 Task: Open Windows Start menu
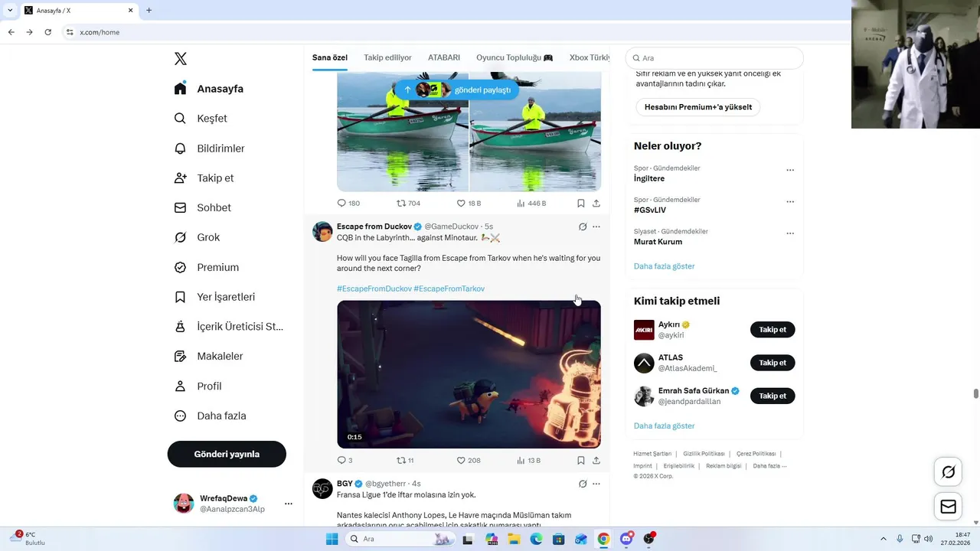point(332,539)
